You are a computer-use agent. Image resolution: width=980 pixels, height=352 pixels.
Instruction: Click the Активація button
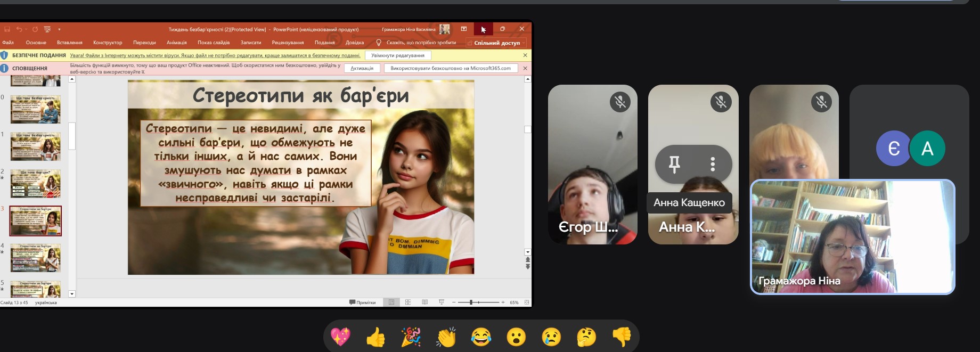click(x=362, y=68)
